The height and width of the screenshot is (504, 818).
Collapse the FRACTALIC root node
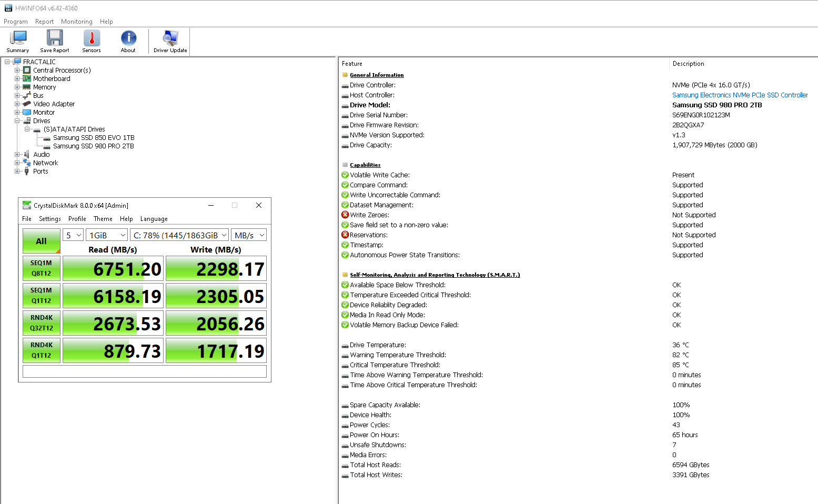[x=7, y=62]
